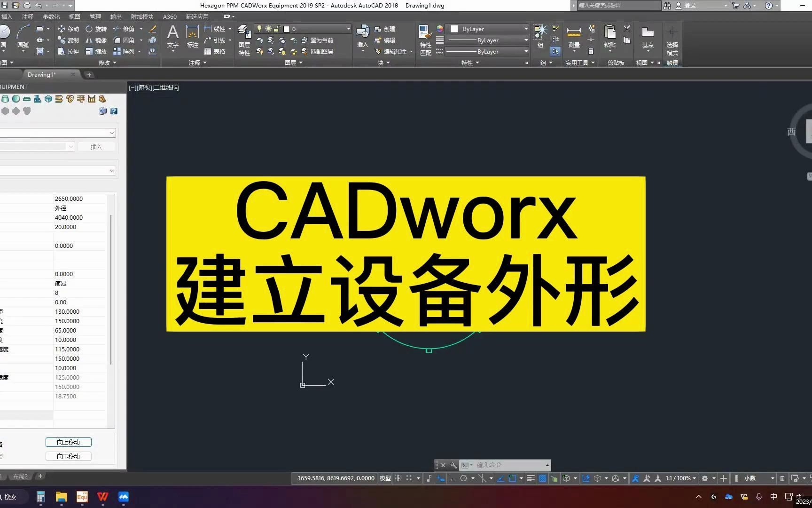This screenshot has width=812, height=508.
Task: Toggle ortho mode in status bar
Action: click(x=452, y=478)
